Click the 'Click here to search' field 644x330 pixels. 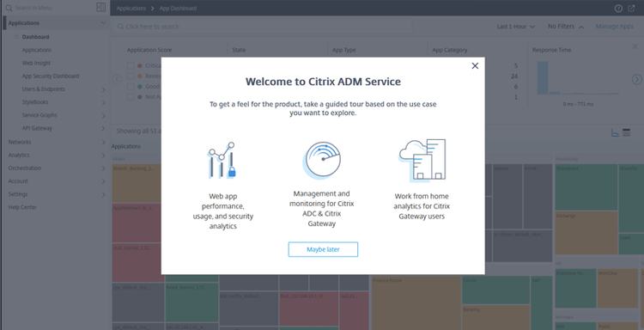point(262,27)
